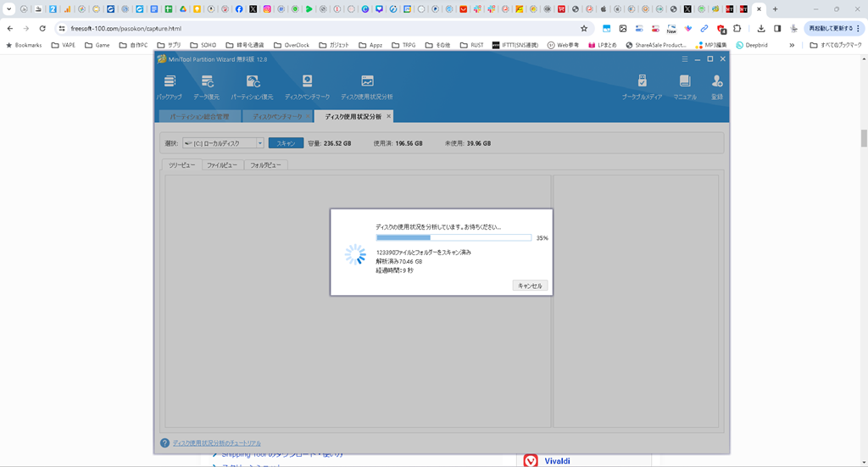The image size is (868, 467).
Task: Open the tab search dropdown
Action: pyautogui.click(x=8, y=8)
